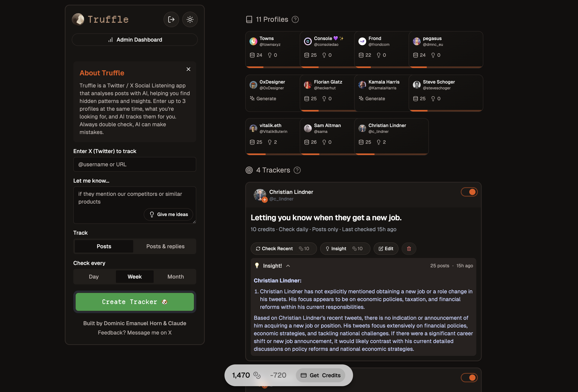This screenshot has height=392, width=578.
Task: Click the @username or URL input field
Action: coord(134,164)
